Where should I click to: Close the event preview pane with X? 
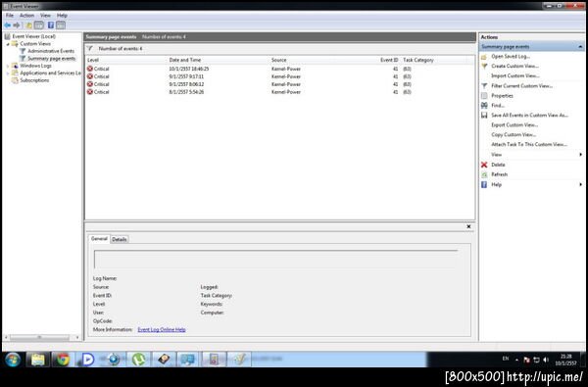468,226
